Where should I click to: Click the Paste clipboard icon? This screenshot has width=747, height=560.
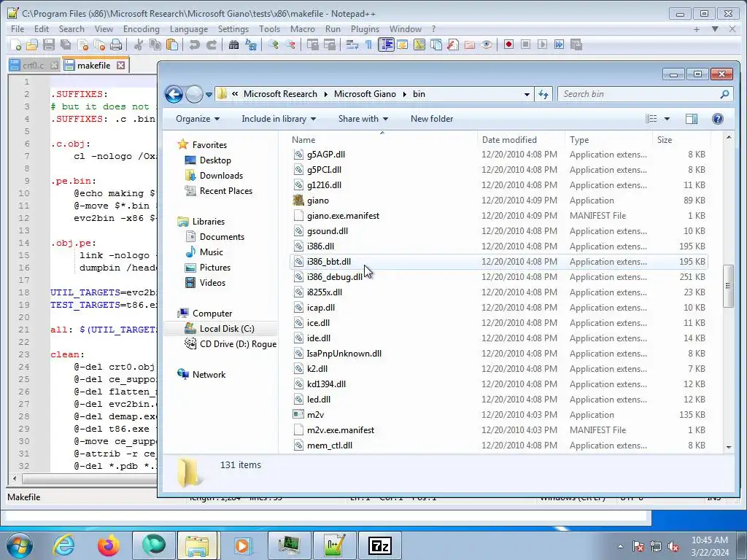(x=172, y=44)
